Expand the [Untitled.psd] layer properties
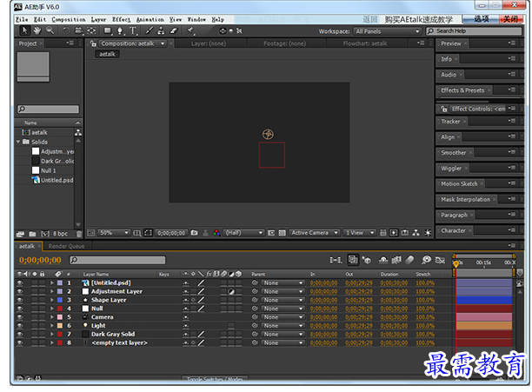This screenshot has width=532, height=392. (52, 282)
